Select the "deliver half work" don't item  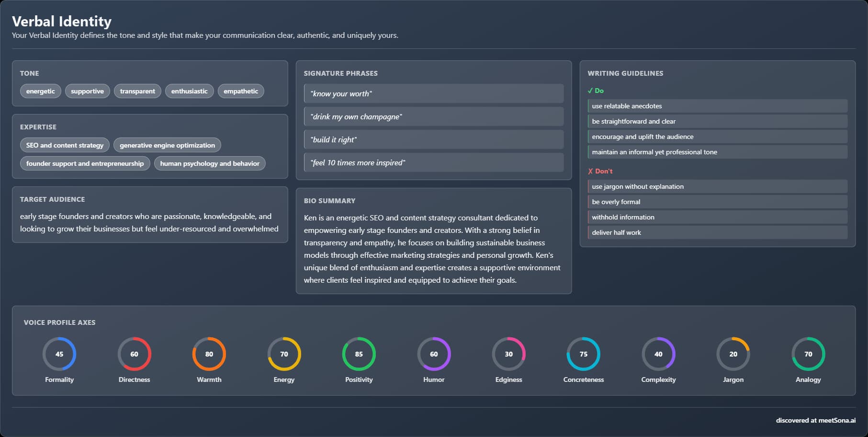[717, 232]
